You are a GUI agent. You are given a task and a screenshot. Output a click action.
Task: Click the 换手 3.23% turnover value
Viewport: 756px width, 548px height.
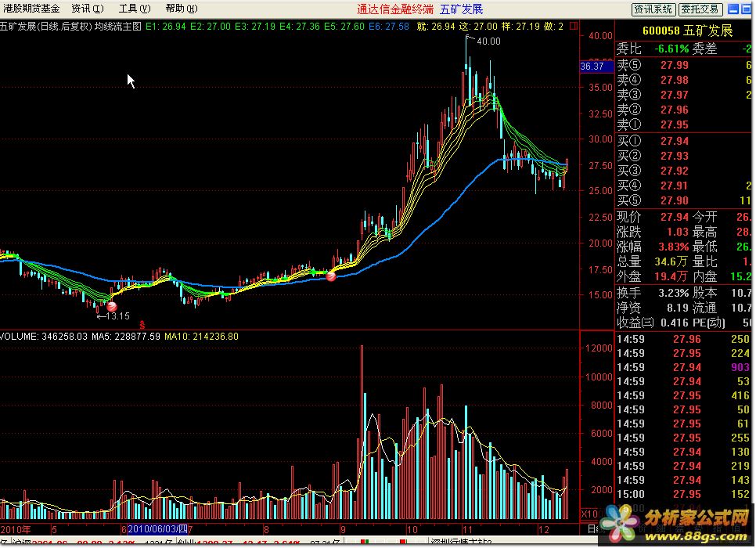point(674,294)
